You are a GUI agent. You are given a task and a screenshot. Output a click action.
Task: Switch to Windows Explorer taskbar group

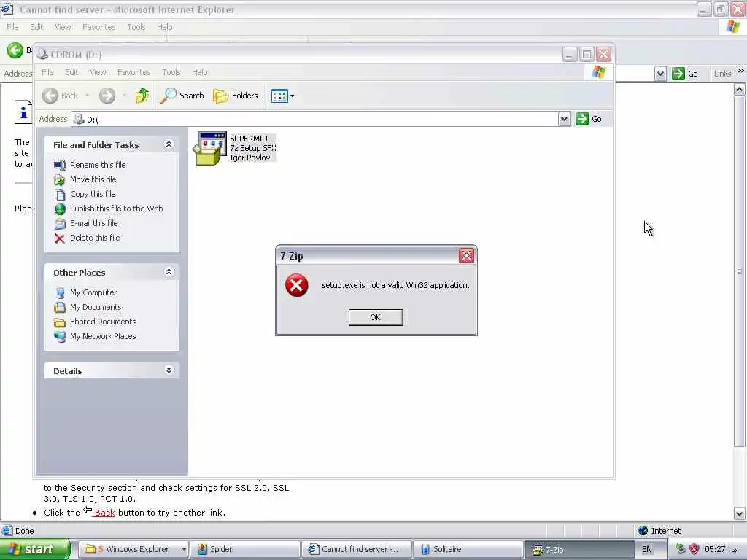pos(133,549)
